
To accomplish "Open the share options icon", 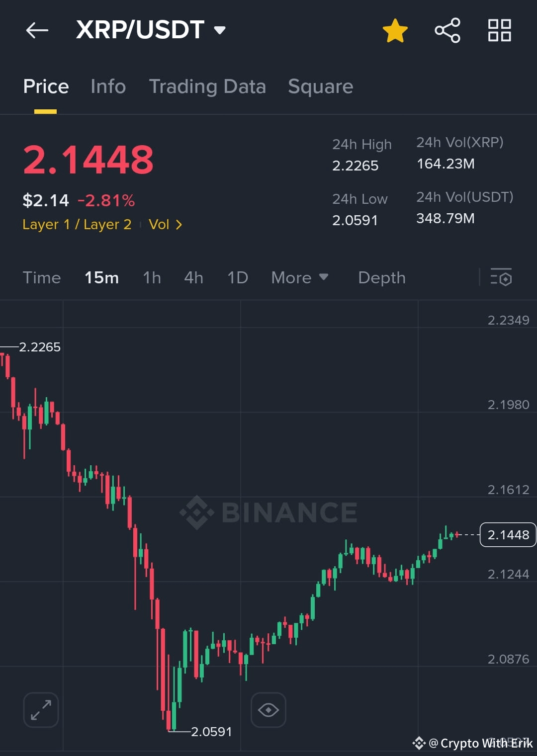I will pyautogui.click(x=447, y=30).
